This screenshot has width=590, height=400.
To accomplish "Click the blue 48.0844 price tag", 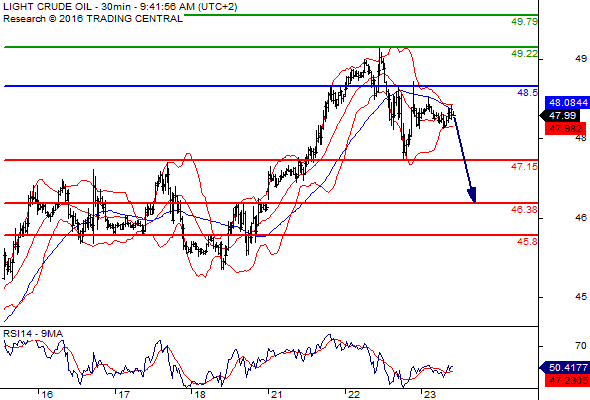I will pyautogui.click(x=567, y=103).
